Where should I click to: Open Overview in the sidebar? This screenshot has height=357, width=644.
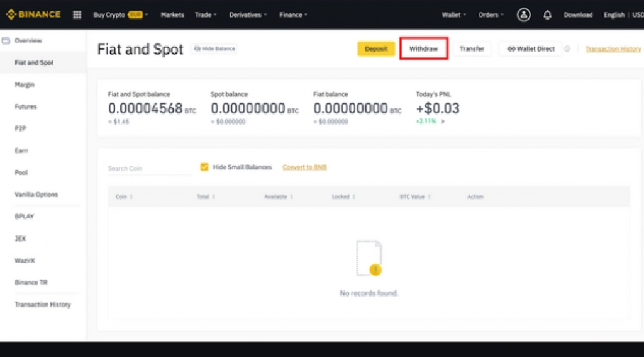coord(28,41)
